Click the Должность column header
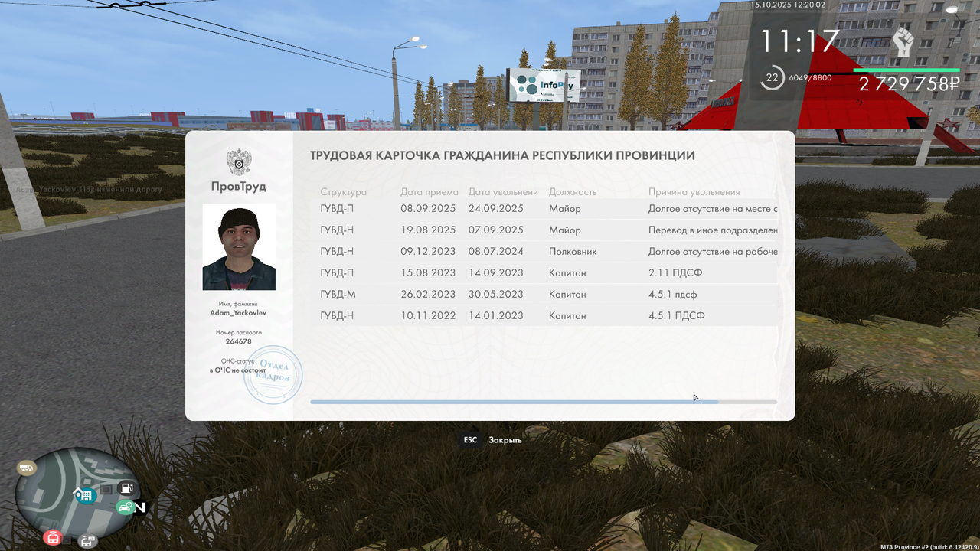This screenshot has height=551, width=980. tap(573, 192)
